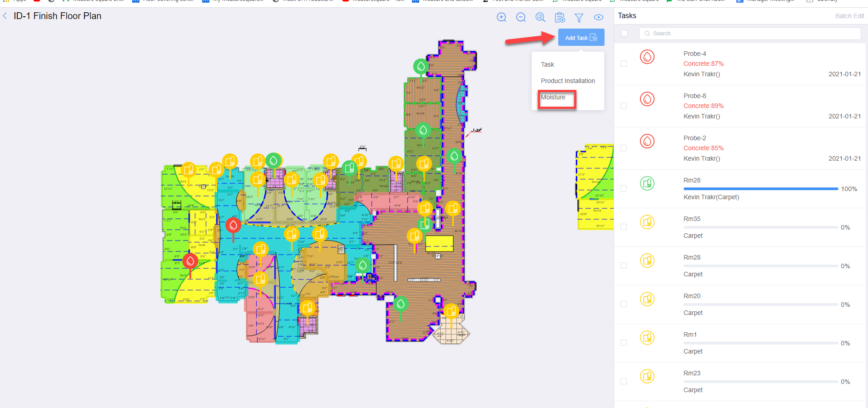Viewport: 868px width, 408px height.
Task: Click yellow installation icon for Rm20 task
Action: (x=647, y=299)
